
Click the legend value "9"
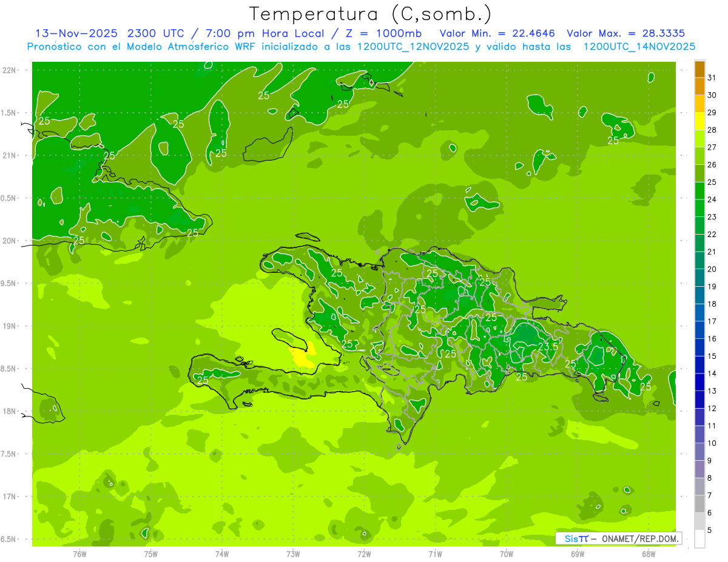click(x=710, y=461)
